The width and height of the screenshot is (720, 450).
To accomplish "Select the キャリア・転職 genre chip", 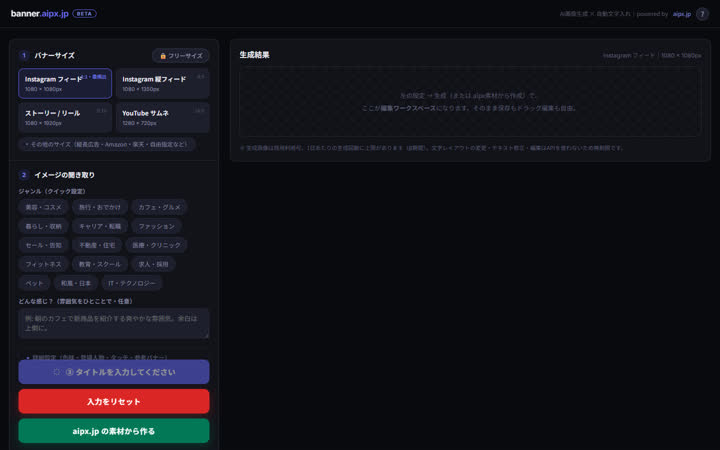I will tap(100, 226).
